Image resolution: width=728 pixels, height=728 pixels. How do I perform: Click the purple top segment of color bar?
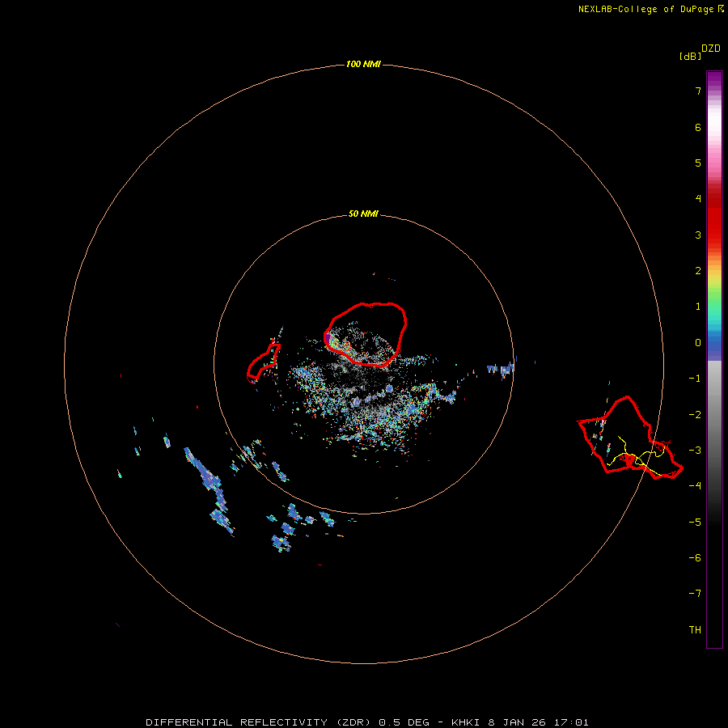click(x=714, y=79)
